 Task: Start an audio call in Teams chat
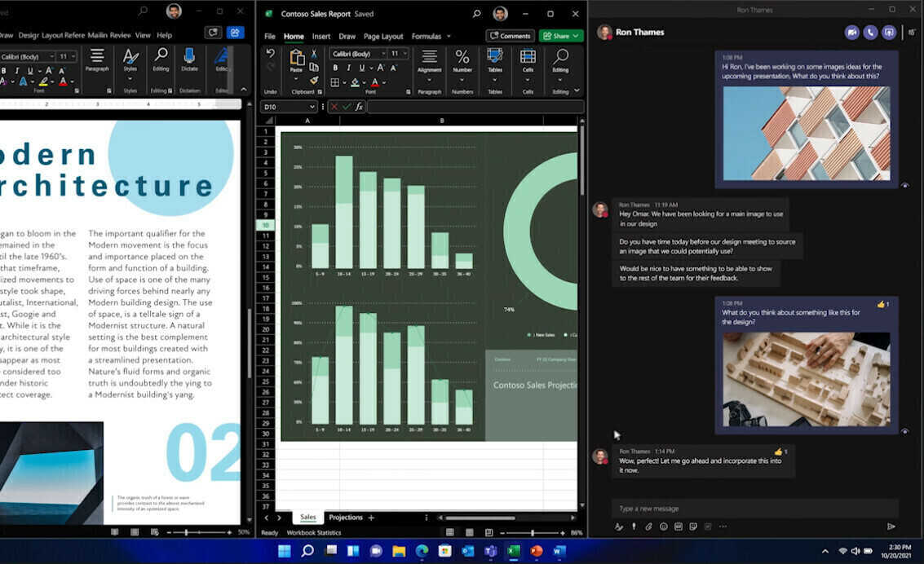coord(871,33)
